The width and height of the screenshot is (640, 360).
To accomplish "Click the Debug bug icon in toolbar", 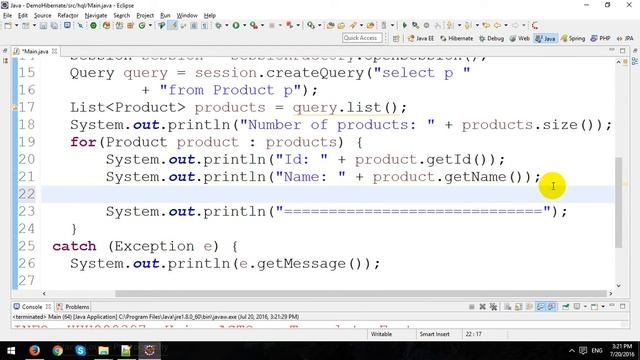I will coord(218,25).
